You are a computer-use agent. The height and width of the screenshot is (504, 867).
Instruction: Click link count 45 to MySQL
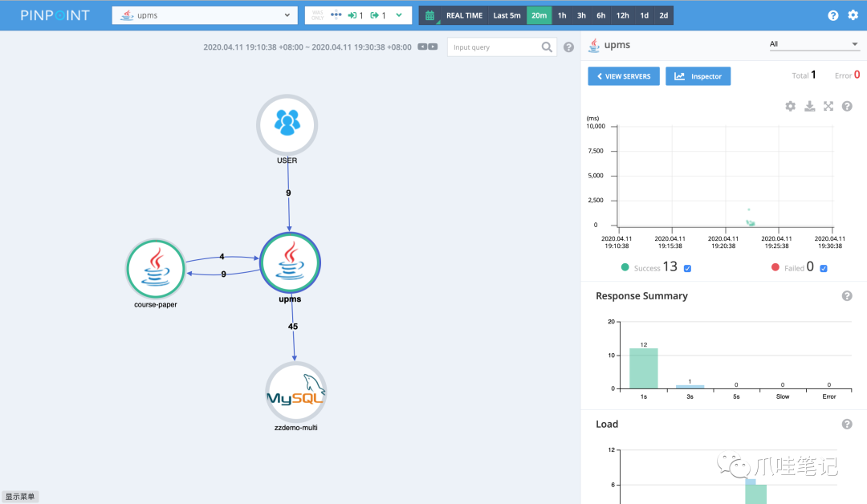[292, 327]
